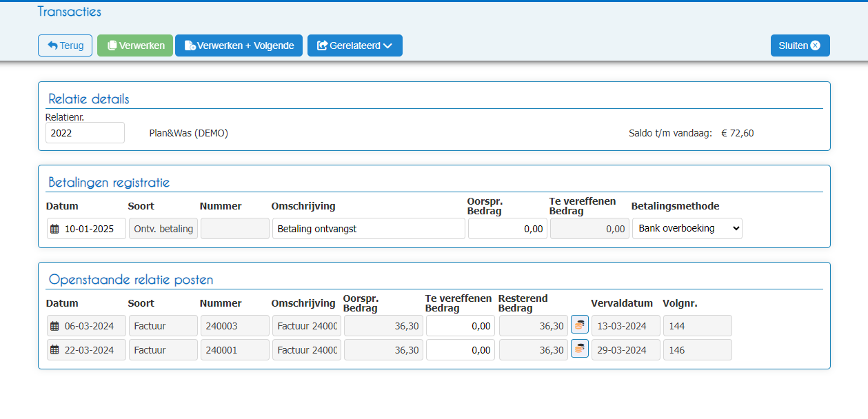The height and width of the screenshot is (419, 868).
Task: Click the invoice date field 06-03-2024
Action: point(86,326)
